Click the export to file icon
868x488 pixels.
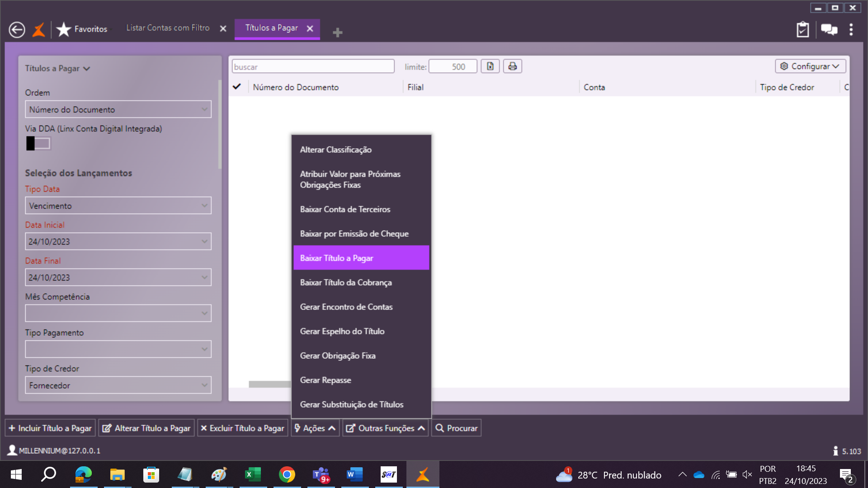pyautogui.click(x=490, y=66)
